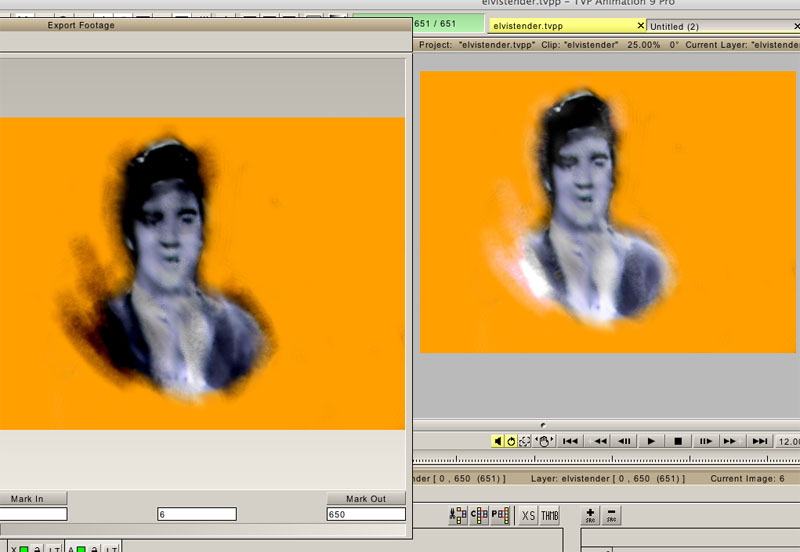
Task: Click the 'Project: "elvistender.tvpp"' info text
Action: click(477, 45)
